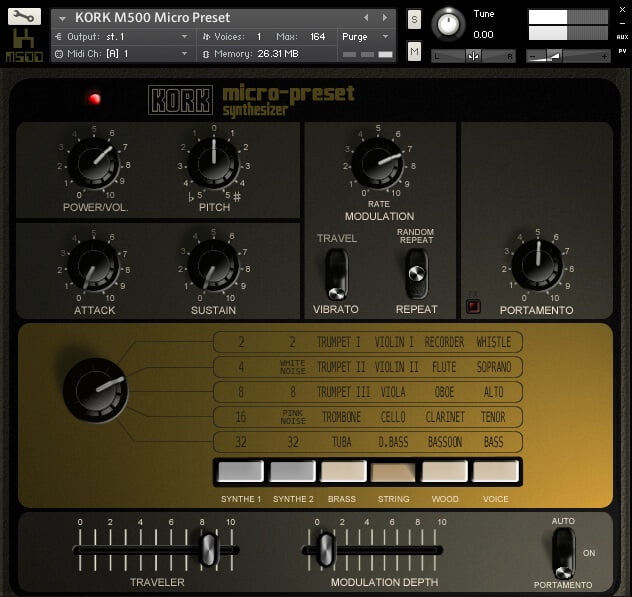Toggle the Vibrato/Travel switch
Screen dimensions: 632x597
pyautogui.click(x=336, y=274)
